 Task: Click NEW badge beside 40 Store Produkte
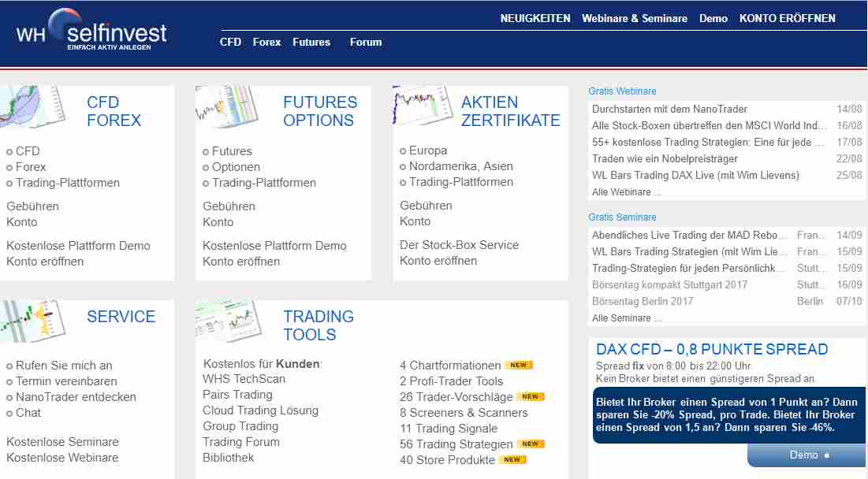tap(512, 459)
